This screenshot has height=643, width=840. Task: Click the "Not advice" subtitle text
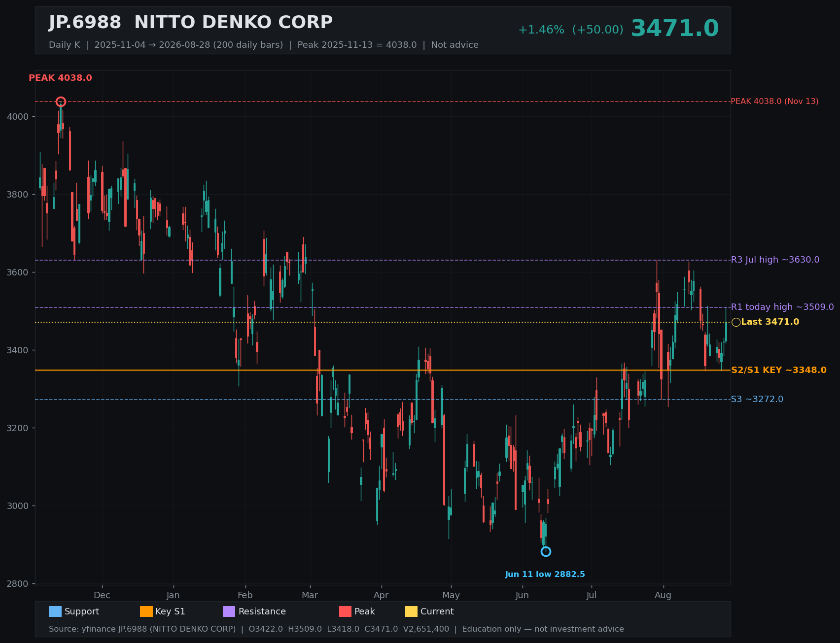click(455, 45)
